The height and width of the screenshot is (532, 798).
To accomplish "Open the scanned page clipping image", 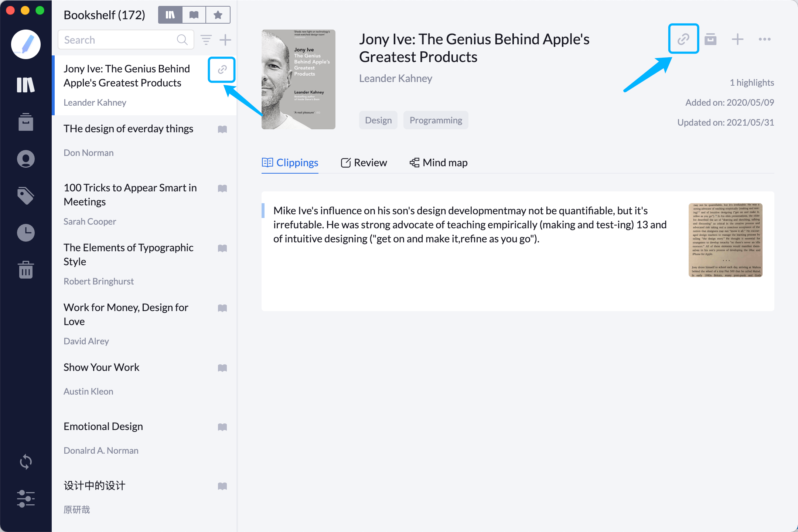I will click(x=726, y=240).
